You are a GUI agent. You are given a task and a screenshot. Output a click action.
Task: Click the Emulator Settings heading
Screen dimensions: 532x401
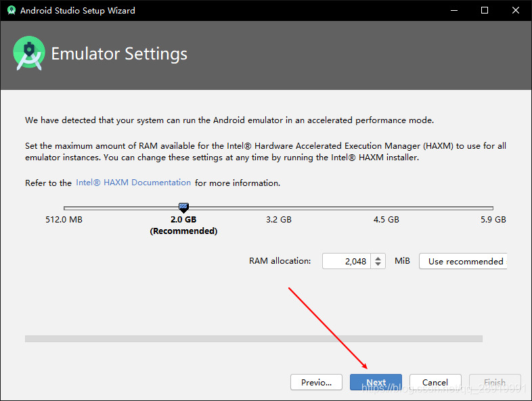(119, 54)
